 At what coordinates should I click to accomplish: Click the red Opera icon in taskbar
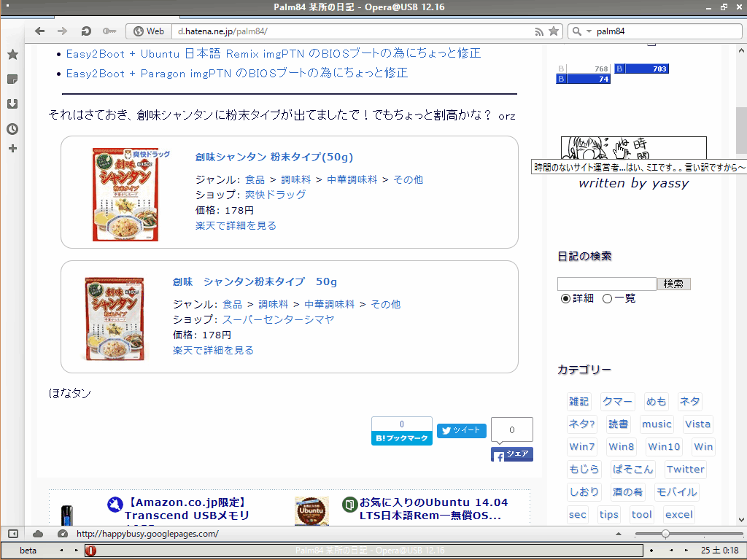(90, 551)
